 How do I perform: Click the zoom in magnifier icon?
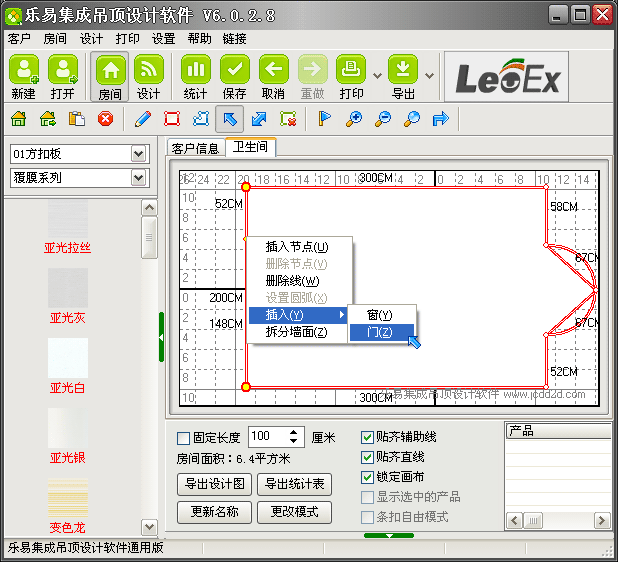pos(353,119)
